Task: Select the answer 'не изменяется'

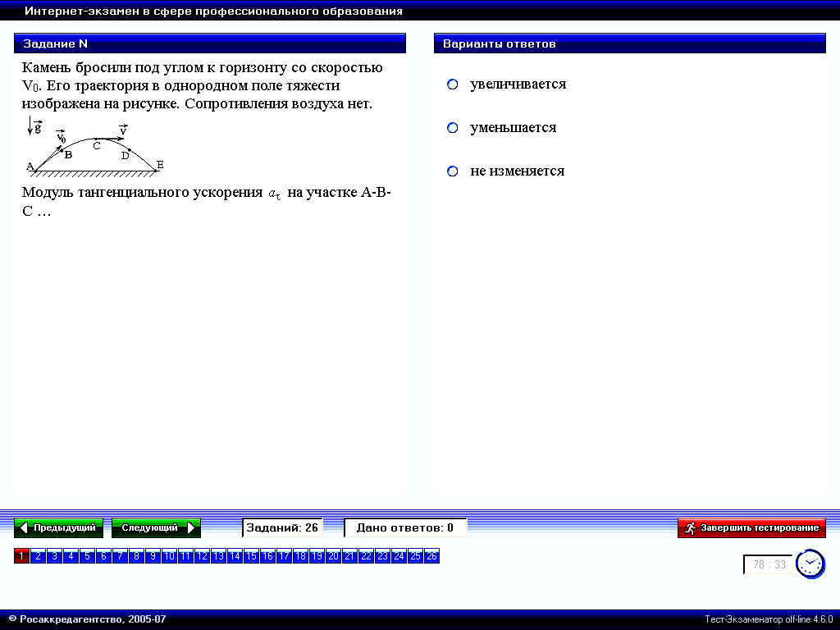Action: [x=453, y=171]
